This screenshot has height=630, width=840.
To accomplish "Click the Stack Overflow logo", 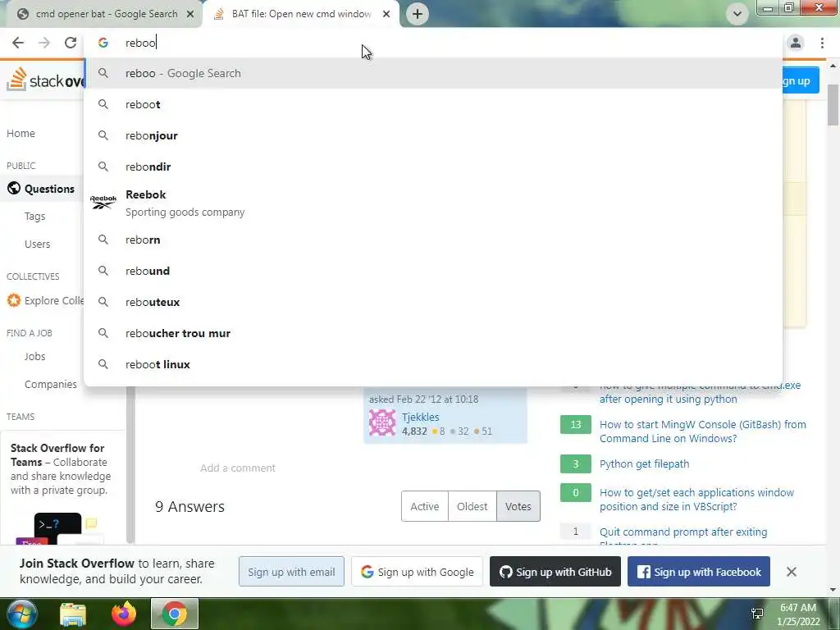I will click(x=45, y=80).
